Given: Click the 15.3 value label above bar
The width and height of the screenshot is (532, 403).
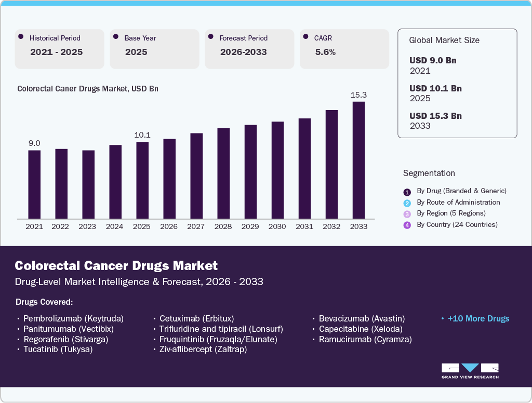Looking at the screenshot, I should [358, 95].
